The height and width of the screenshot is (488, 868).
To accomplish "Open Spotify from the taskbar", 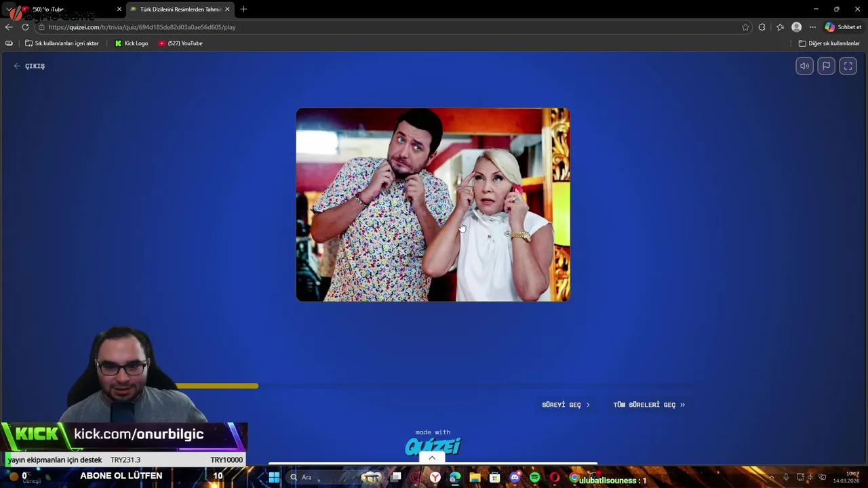I will pos(534,477).
